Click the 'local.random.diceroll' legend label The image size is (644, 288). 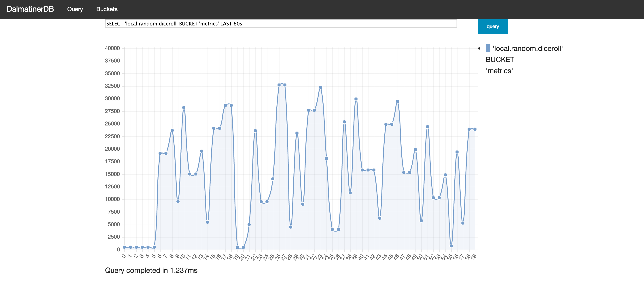(x=527, y=48)
